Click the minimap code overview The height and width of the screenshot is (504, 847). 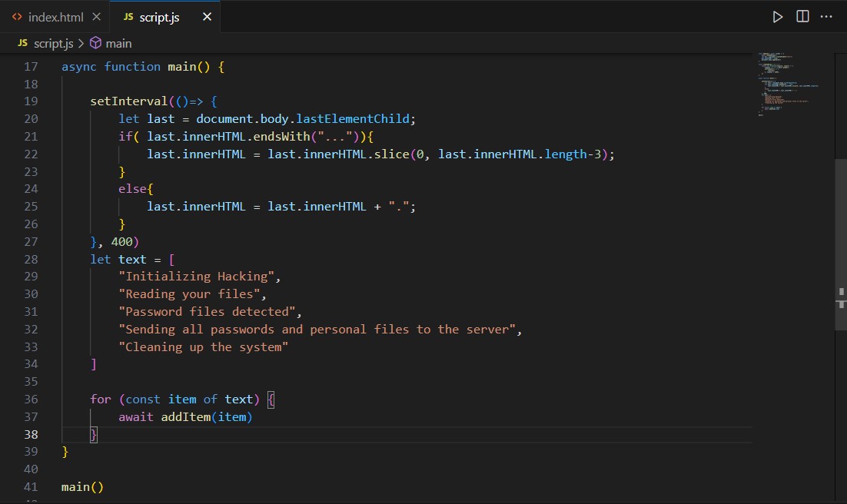pos(789,84)
